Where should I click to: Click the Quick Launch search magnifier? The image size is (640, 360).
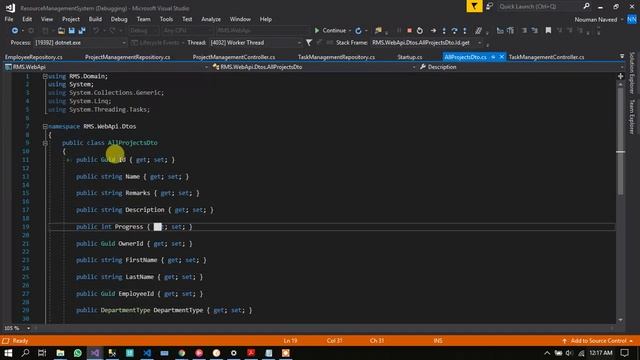pyautogui.click(x=587, y=6)
